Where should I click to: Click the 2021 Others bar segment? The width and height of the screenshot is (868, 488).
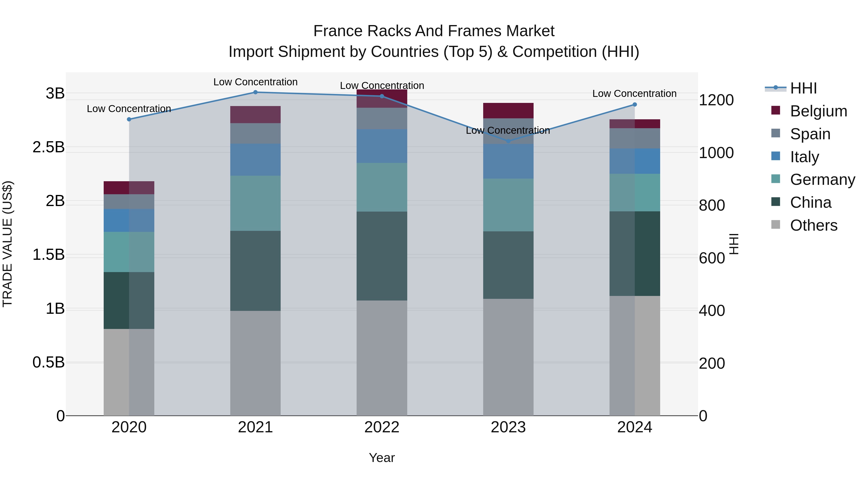[x=255, y=363]
